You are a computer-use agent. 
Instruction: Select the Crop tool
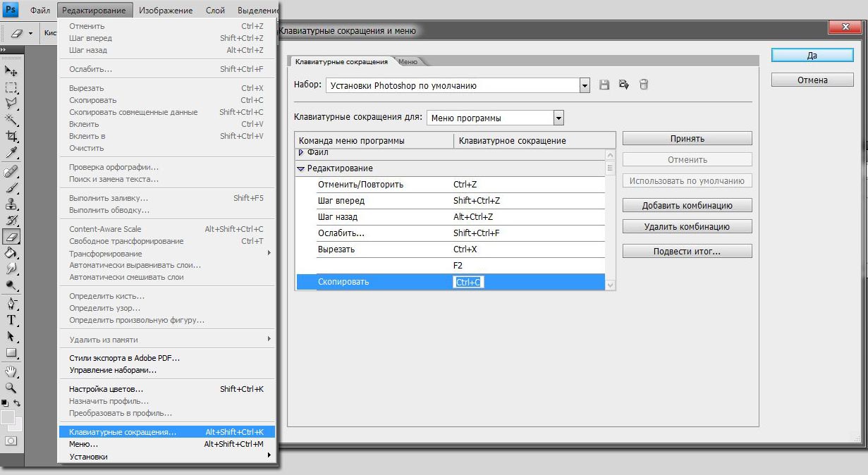pyautogui.click(x=11, y=136)
